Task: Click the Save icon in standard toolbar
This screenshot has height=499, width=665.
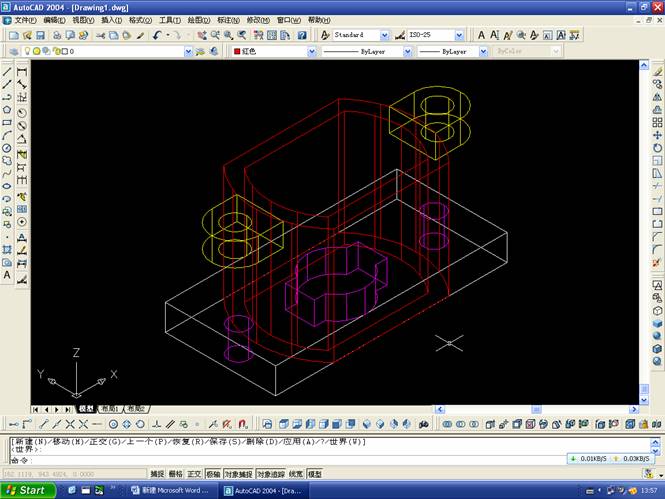Action: pyautogui.click(x=40, y=35)
